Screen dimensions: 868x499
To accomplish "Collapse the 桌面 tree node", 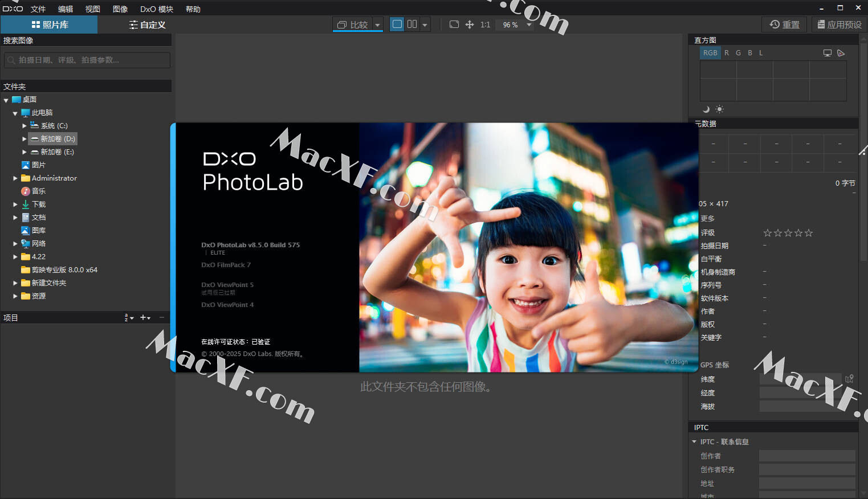I will (6, 100).
